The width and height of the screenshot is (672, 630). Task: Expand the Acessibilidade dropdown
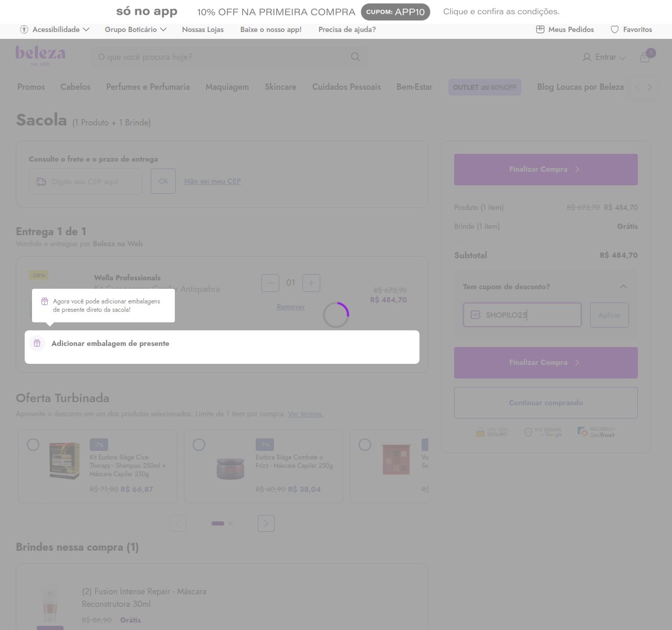coord(86,29)
